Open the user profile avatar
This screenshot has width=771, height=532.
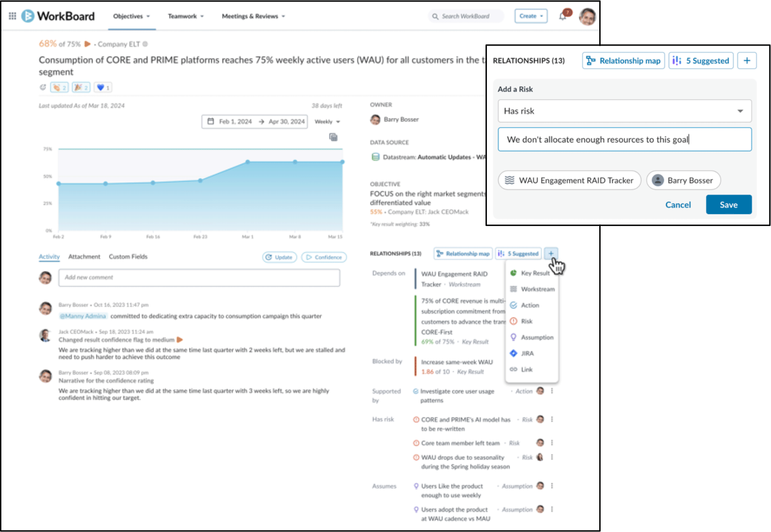click(587, 16)
